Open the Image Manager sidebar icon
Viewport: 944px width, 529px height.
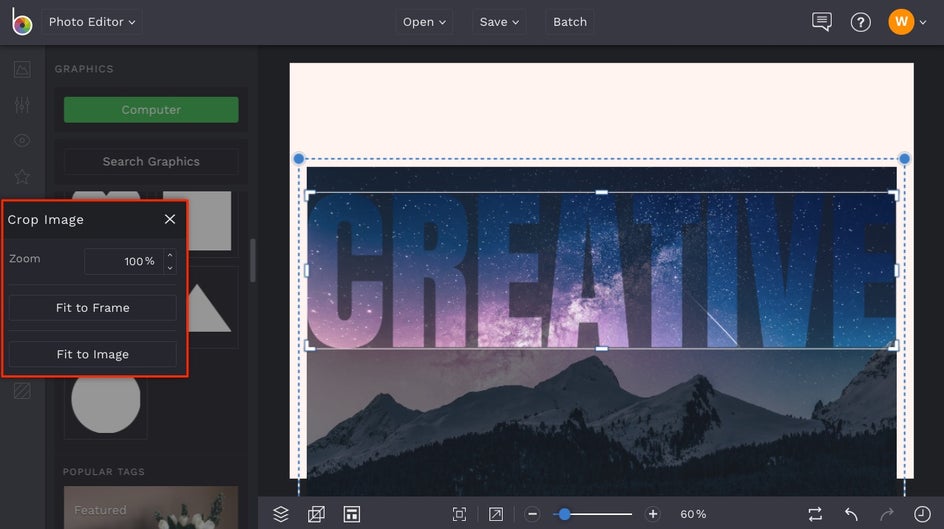(x=22, y=69)
